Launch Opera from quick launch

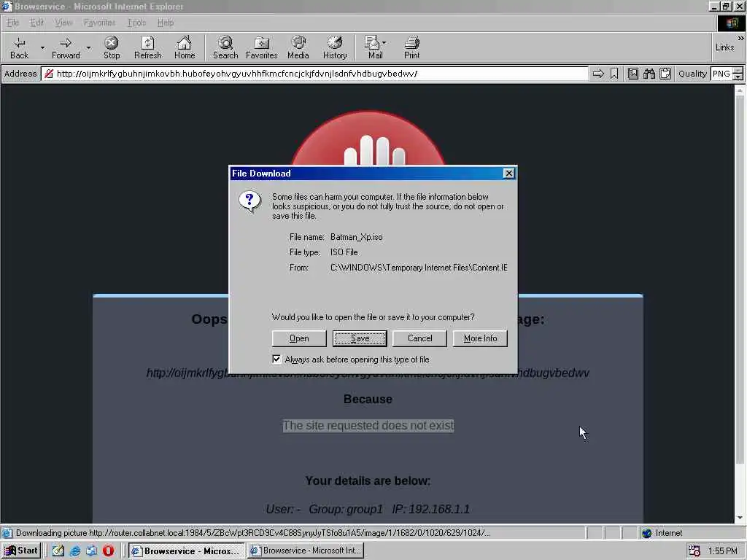(109, 551)
